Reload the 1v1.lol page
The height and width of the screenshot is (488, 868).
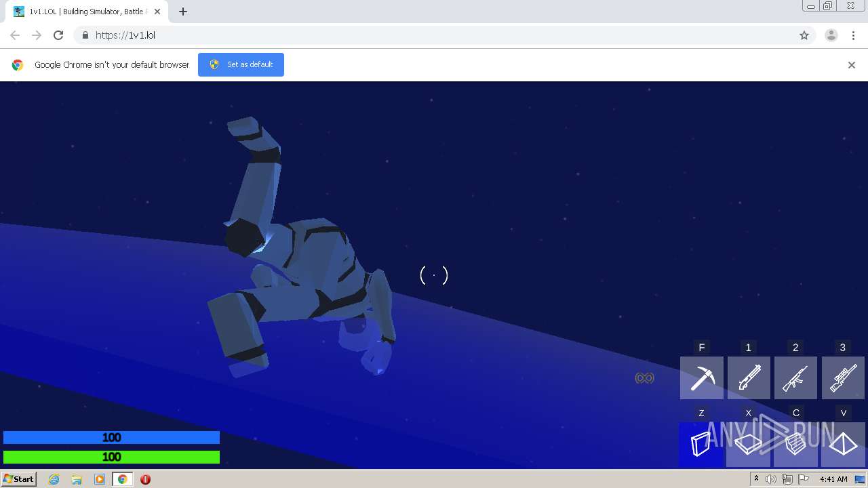tap(58, 35)
